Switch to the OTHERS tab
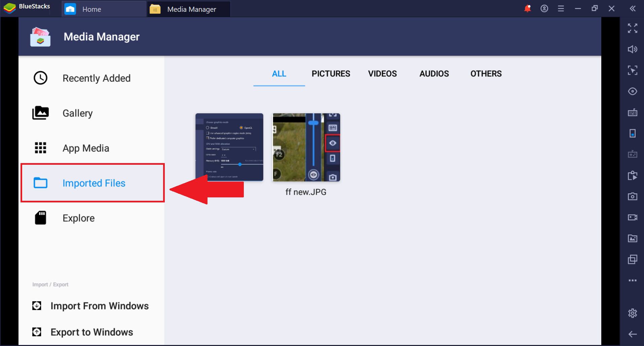The height and width of the screenshot is (346, 644). [x=486, y=74]
